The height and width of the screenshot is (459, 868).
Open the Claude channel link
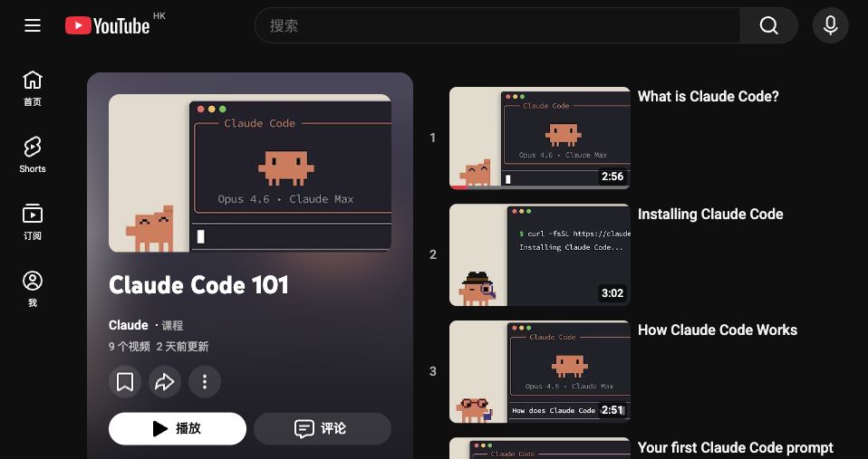(x=129, y=325)
